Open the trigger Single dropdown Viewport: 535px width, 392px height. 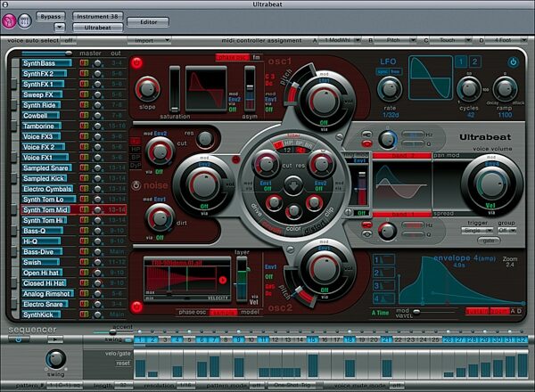pyautogui.click(x=477, y=231)
